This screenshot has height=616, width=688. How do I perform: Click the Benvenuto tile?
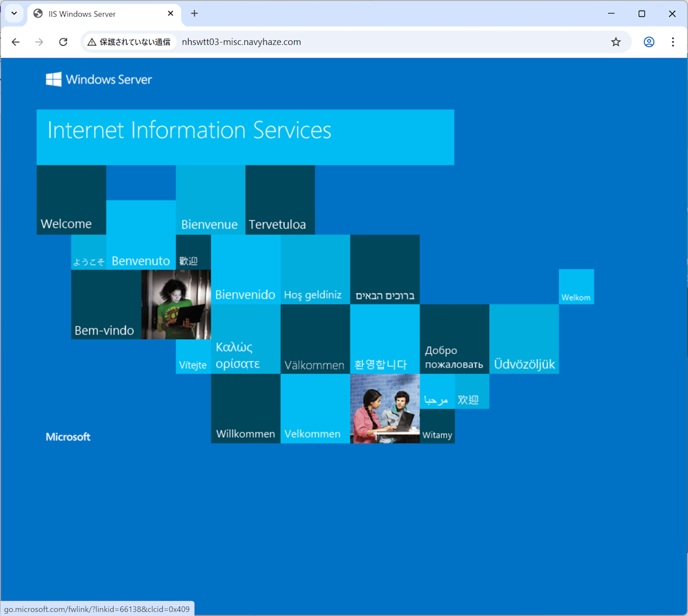tap(141, 234)
